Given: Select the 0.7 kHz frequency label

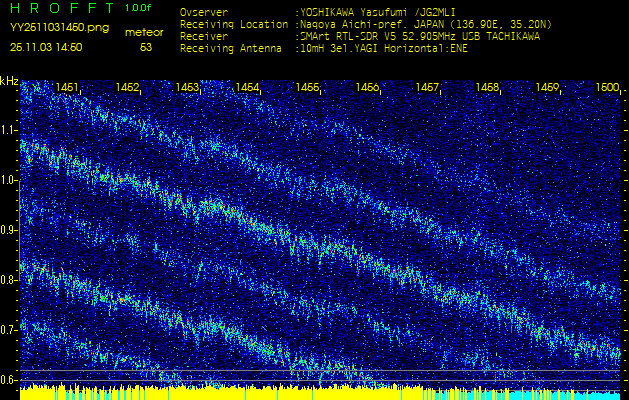Looking at the screenshot, I should point(9,330).
